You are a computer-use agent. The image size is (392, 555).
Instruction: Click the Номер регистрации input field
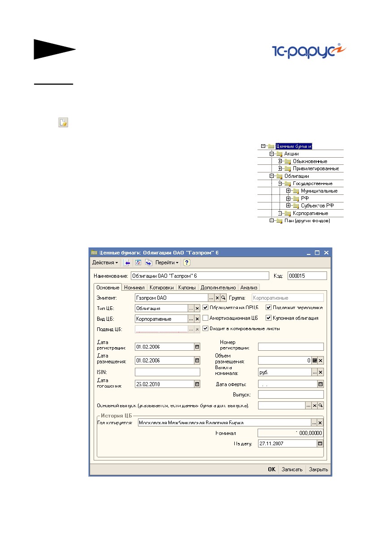[x=291, y=347]
